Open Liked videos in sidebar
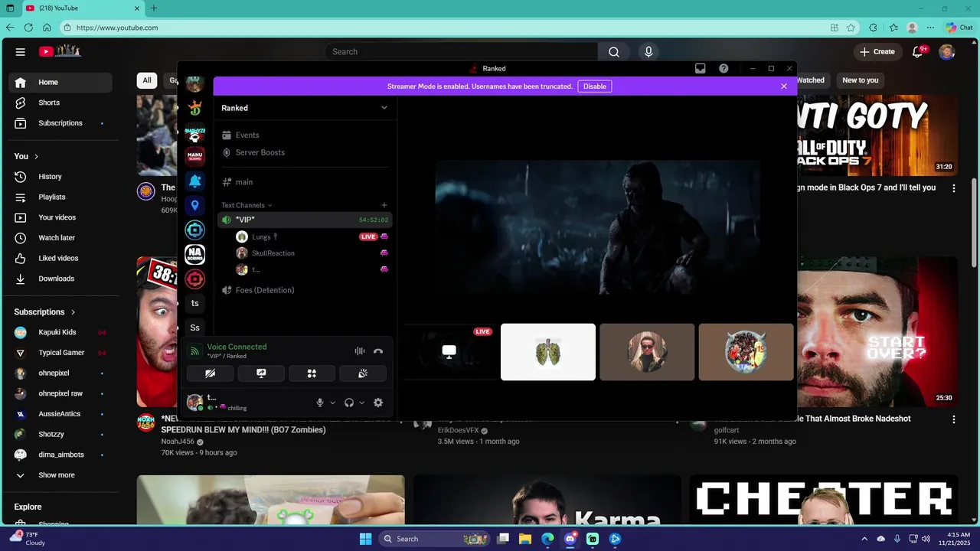 [x=60, y=258]
